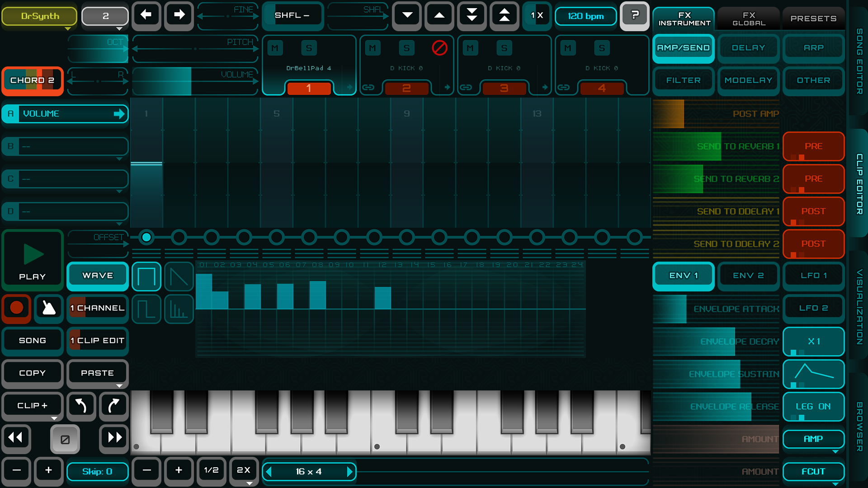Click the question mark help button

(634, 16)
